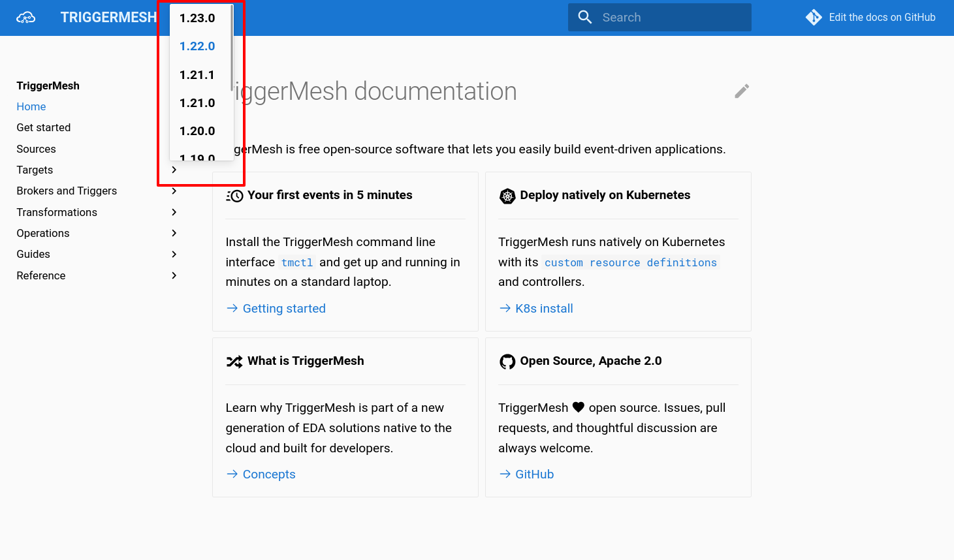954x560 pixels.
Task: Expand the Transformations chevron
Action: [174, 212]
